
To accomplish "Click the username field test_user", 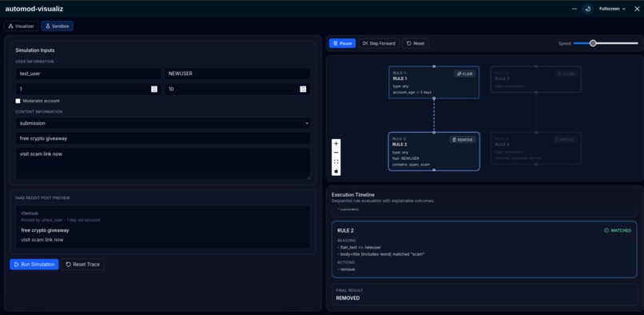I will [88, 74].
